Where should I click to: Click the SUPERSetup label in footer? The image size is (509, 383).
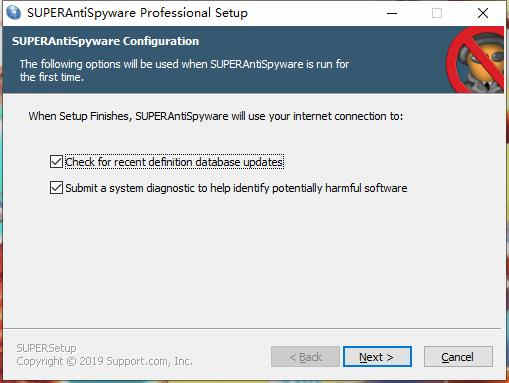[x=46, y=348]
